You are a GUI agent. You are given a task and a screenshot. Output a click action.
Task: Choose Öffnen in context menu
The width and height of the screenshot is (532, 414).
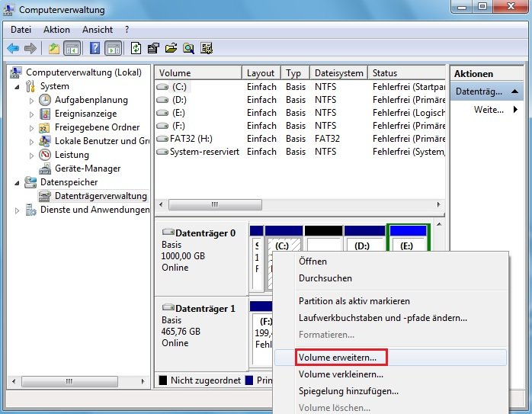[x=390, y=262]
